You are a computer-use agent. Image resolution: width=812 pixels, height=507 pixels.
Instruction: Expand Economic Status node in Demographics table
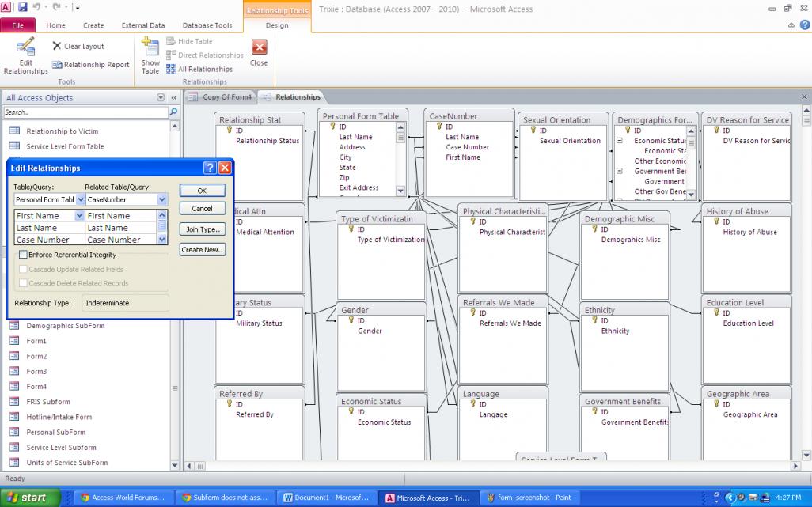[620, 141]
